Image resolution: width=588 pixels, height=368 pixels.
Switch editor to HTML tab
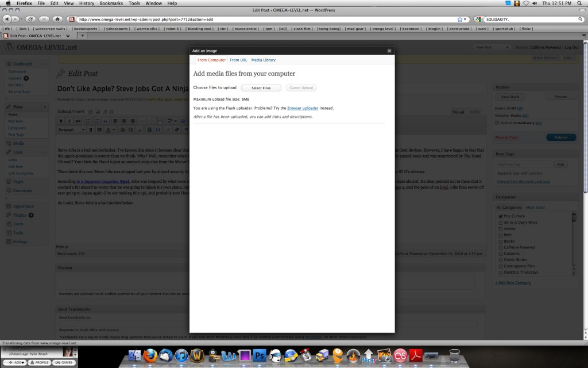[475, 112]
